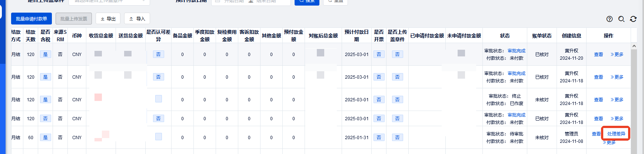The image size is (644, 154).
Task: Click 审批完成 link in the 2024-11-20 row
Action: point(517,51)
